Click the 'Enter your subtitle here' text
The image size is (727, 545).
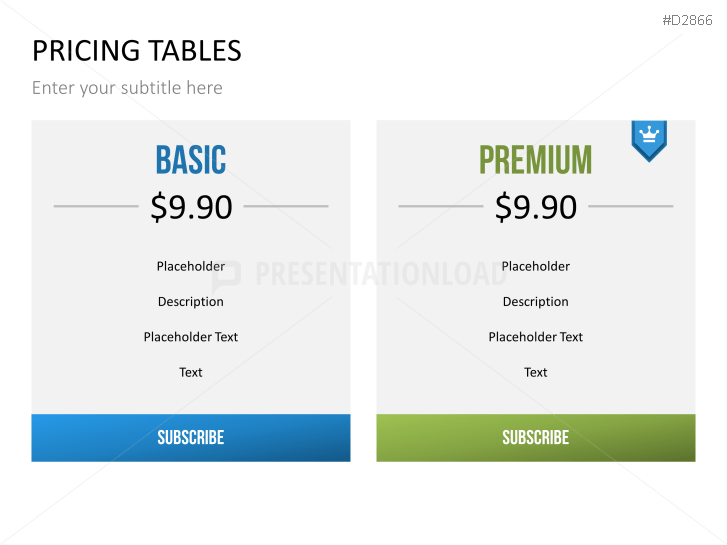pyautogui.click(x=127, y=88)
